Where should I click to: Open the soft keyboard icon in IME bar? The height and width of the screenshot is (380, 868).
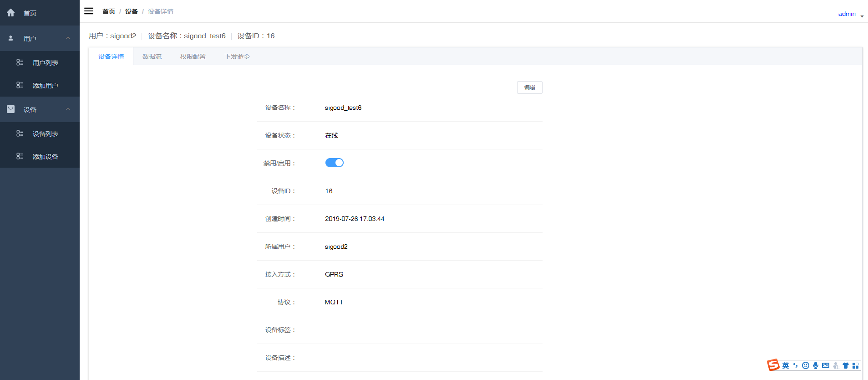[x=826, y=365]
